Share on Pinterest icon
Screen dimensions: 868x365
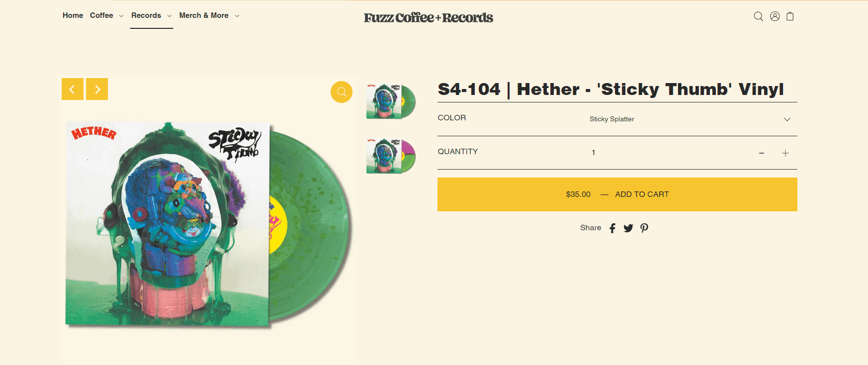(644, 228)
